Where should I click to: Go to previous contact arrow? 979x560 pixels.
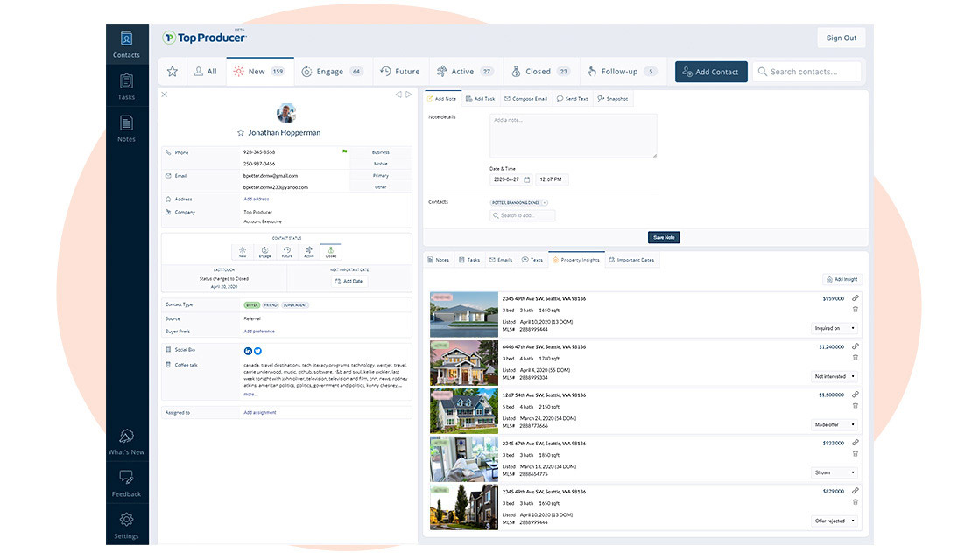click(398, 94)
